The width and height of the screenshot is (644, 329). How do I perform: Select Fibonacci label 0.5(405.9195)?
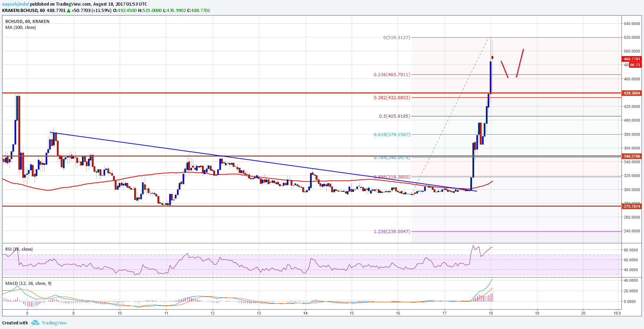click(395, 116)
